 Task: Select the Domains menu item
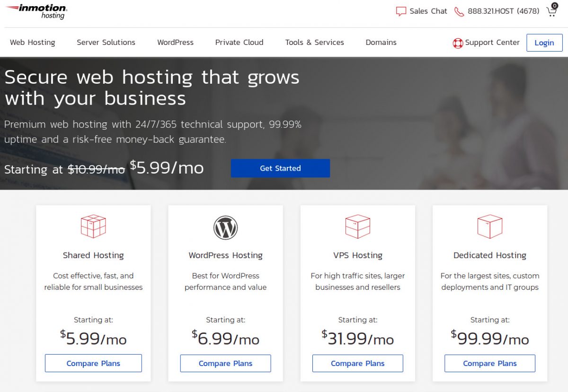coord(381,43)
